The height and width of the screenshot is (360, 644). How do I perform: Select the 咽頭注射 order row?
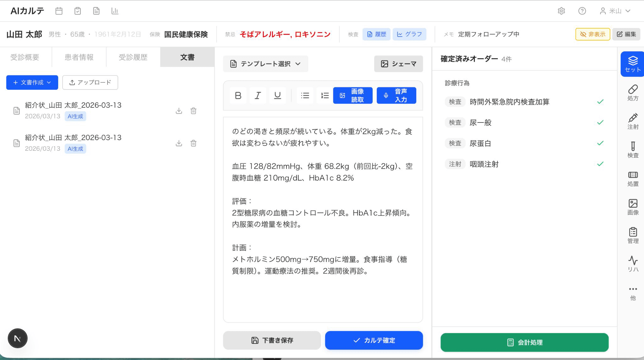(525, 164)
